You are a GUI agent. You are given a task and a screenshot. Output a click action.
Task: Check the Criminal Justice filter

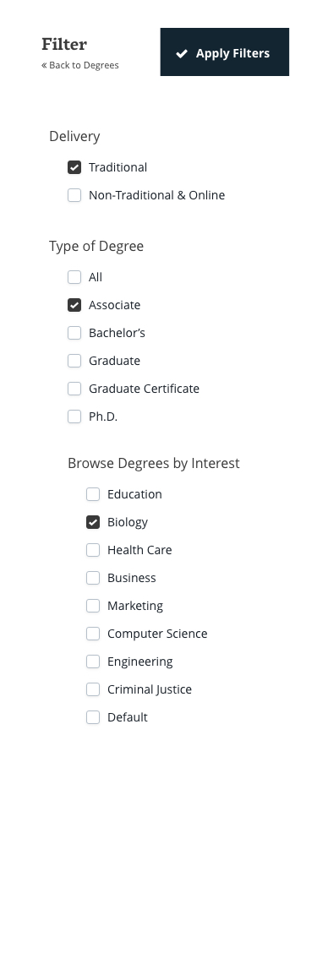tap(93, 689)
